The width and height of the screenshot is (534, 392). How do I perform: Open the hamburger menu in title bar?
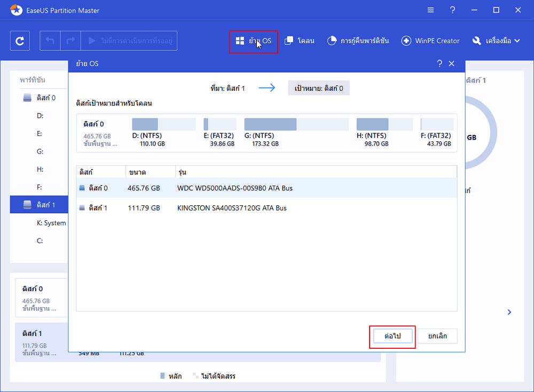click(x=430, y=10)
